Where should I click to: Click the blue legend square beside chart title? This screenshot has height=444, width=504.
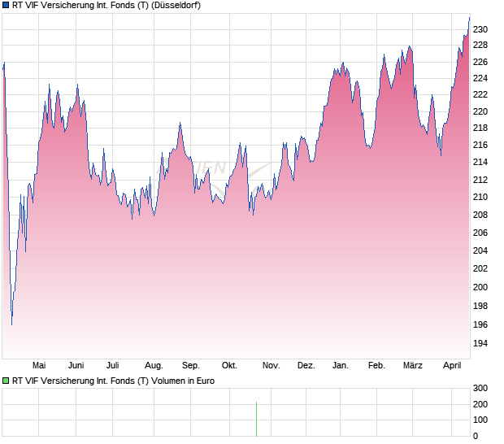tap(7, 6)
